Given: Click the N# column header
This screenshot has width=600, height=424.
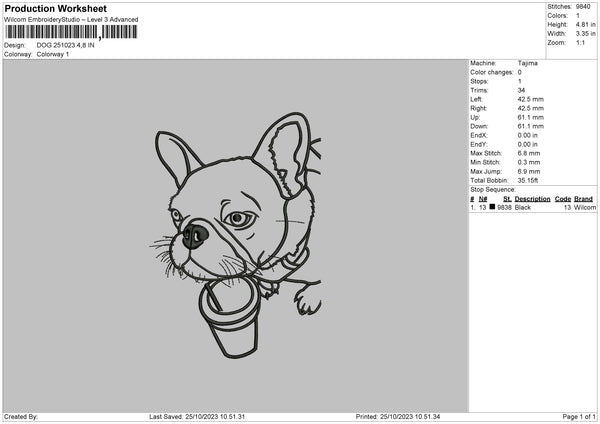Looking at the screenshot, I should pyautogui.click(x=483, y=199).
